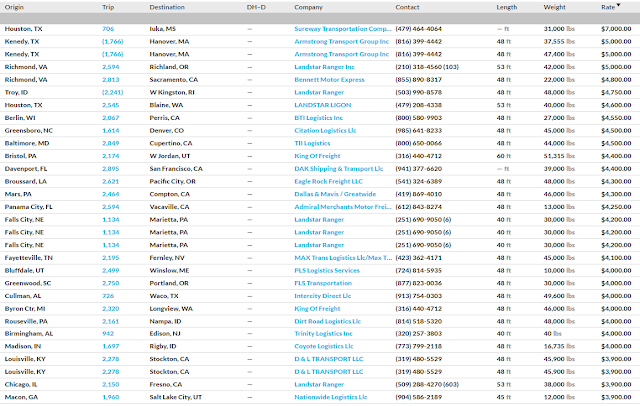Open TII Logistics company link

(x=312, y=143)
